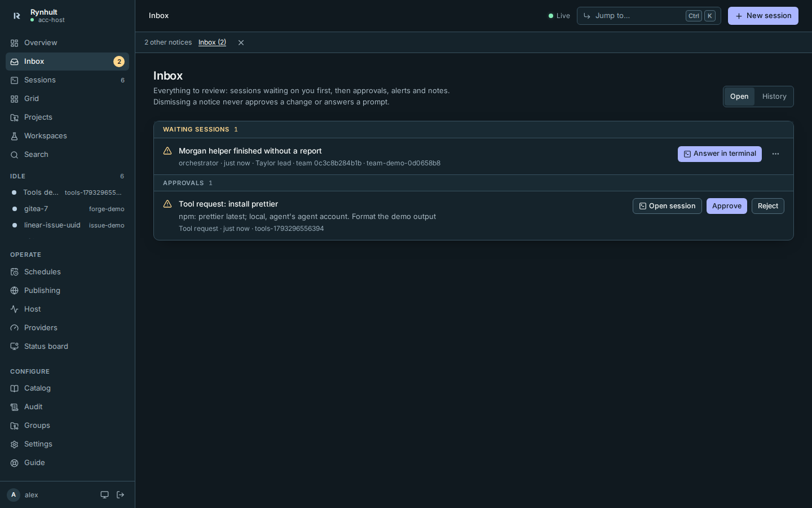Open Projects from the sidebar
Image resolution: width=812 pixels, height=508 pixels.
67,117
